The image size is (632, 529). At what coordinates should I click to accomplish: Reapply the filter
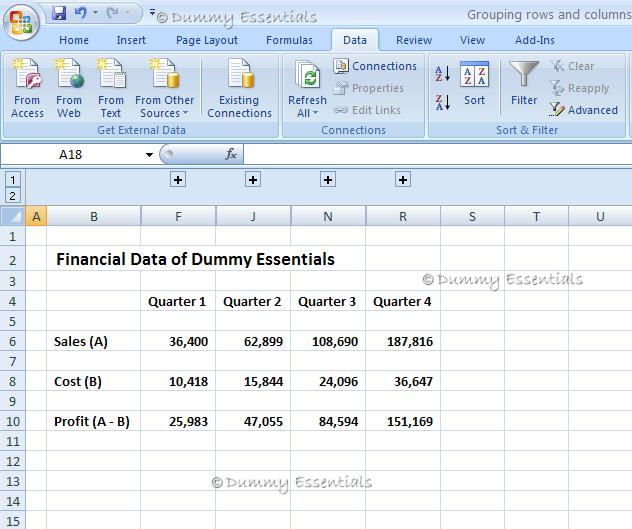580,88
